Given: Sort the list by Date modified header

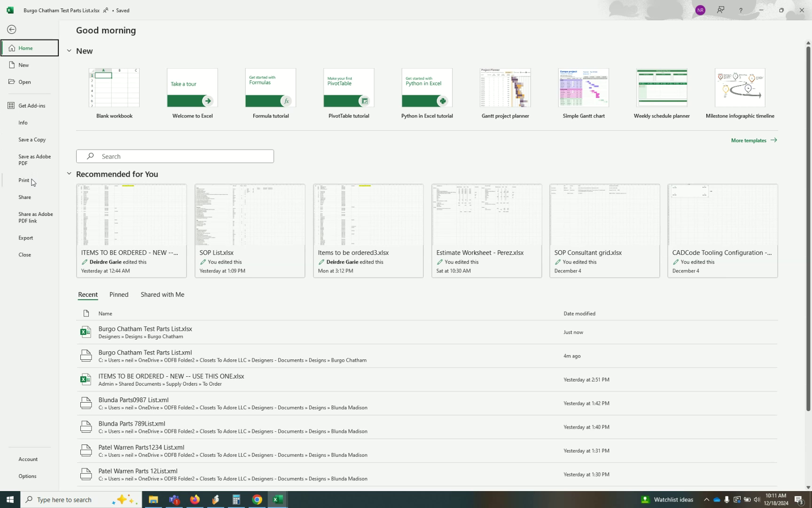Looking at the screenshot, I should tap(579, 314).
